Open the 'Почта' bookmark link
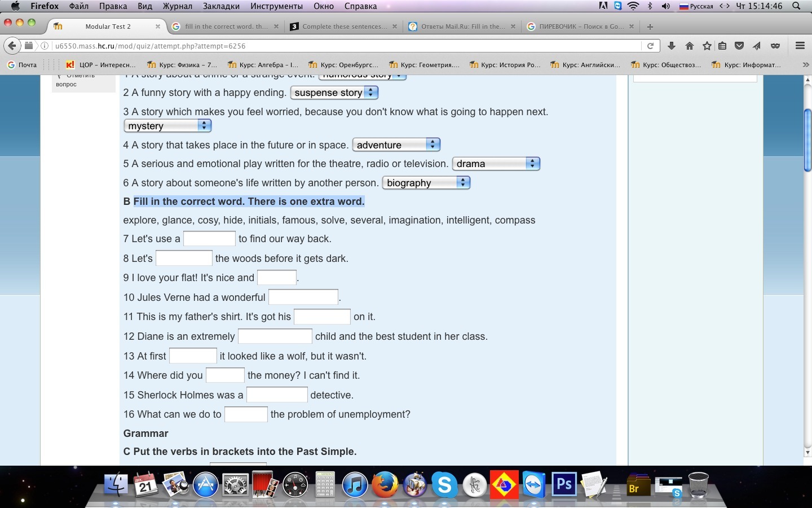The height and width of the screenshot is (508, 812). pyautogui.click(x=23, y=65)
